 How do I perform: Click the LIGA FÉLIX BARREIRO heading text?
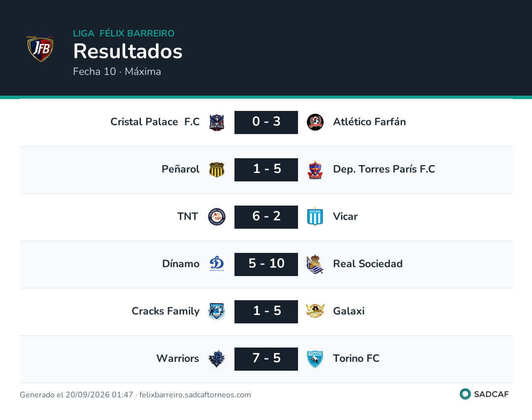click(x=124, y=33)
